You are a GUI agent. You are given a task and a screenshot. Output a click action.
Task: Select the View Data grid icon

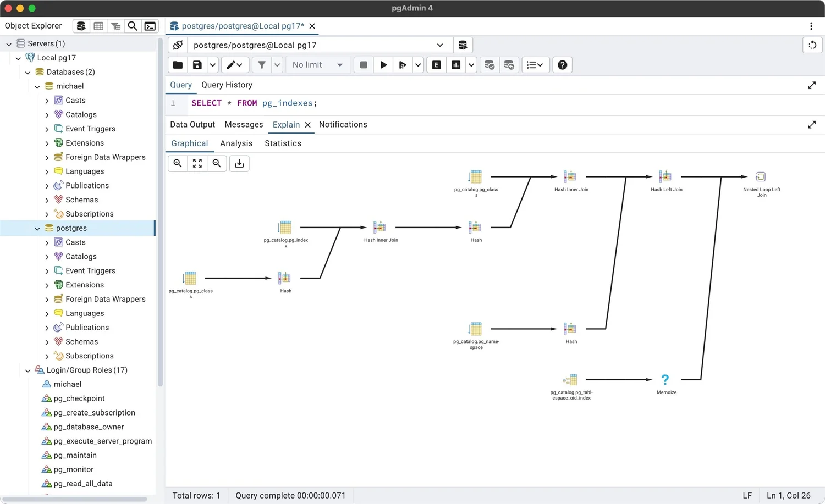[x=98, y=26]
